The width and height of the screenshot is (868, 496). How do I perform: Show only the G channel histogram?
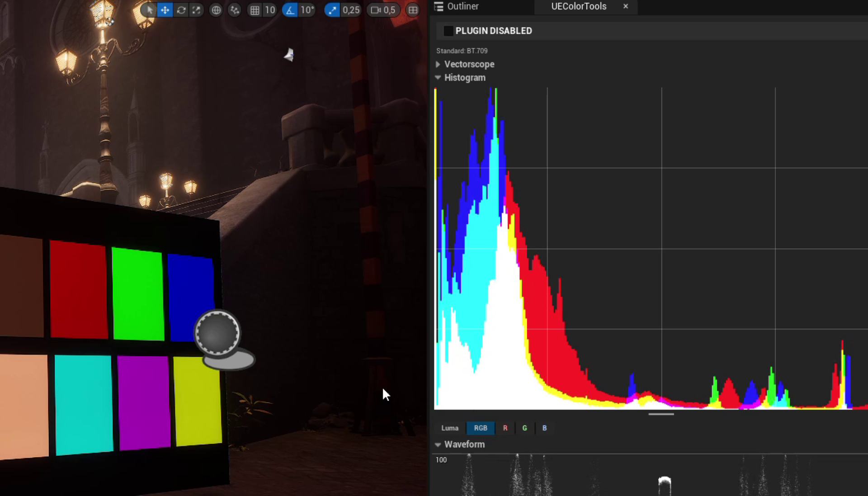coord(524,428)
